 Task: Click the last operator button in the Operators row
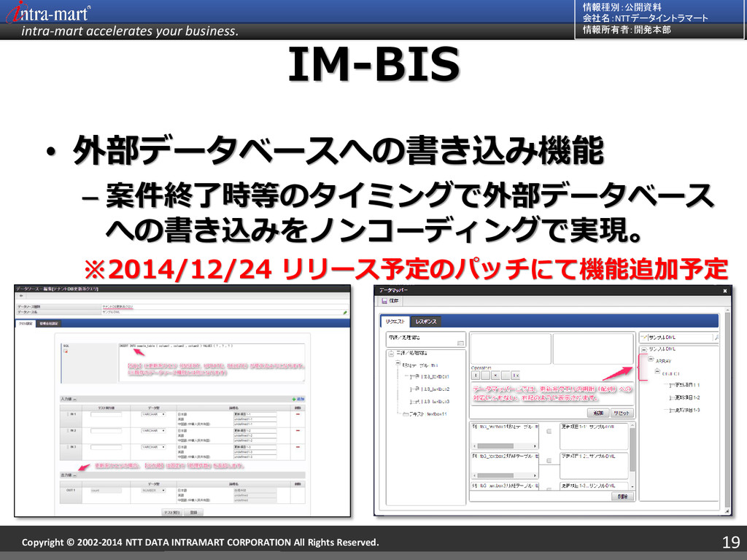point(516,376)
